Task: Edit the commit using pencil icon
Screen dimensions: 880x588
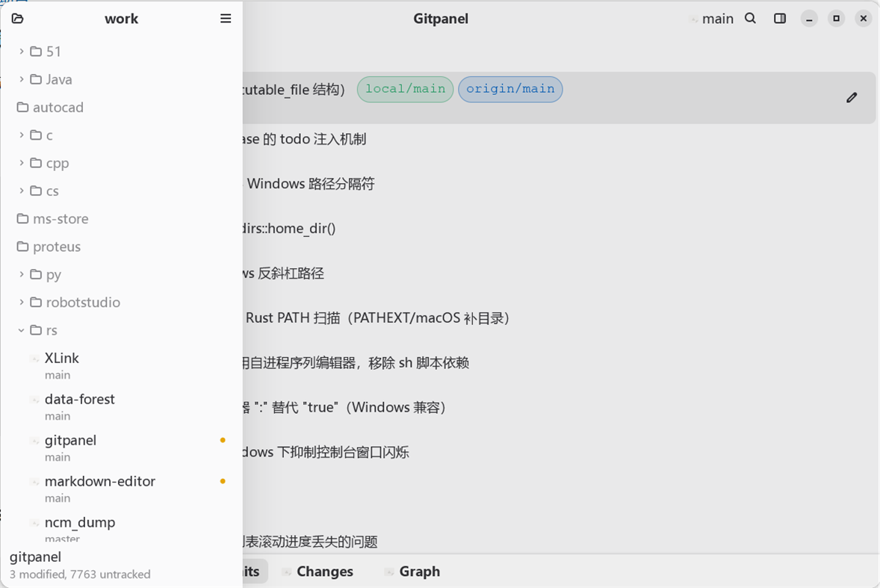Action: click(x=852, y=98)
